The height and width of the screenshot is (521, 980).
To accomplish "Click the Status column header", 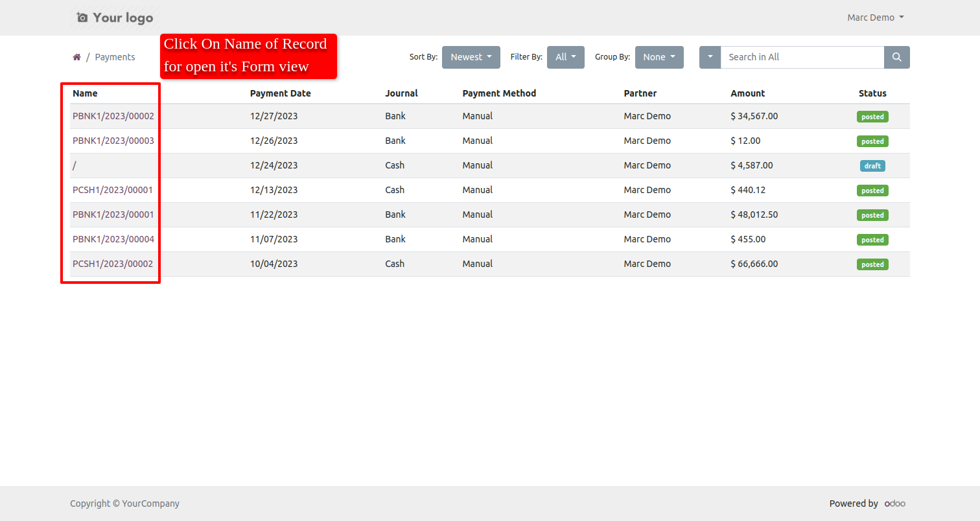I will [x=872, y=93].
